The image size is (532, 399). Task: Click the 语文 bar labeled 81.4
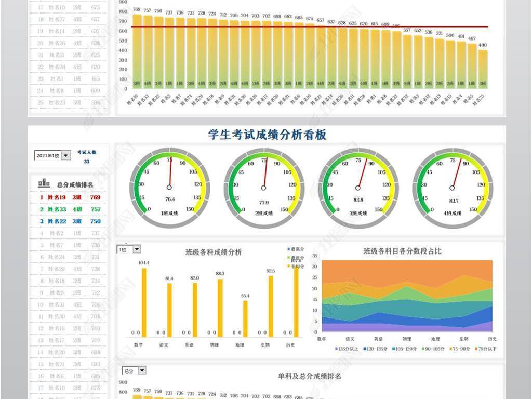tap(169, 310)
